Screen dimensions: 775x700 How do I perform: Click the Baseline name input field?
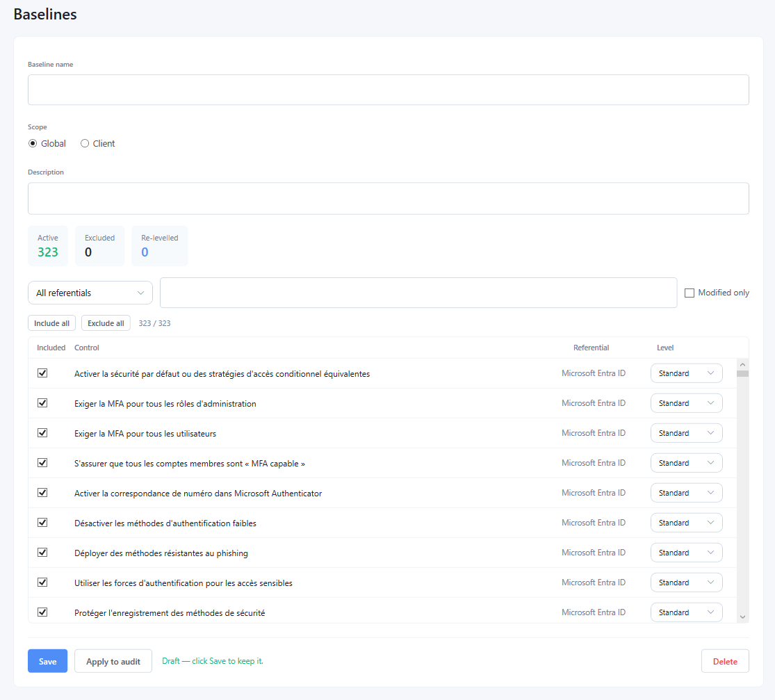point(388,90)
